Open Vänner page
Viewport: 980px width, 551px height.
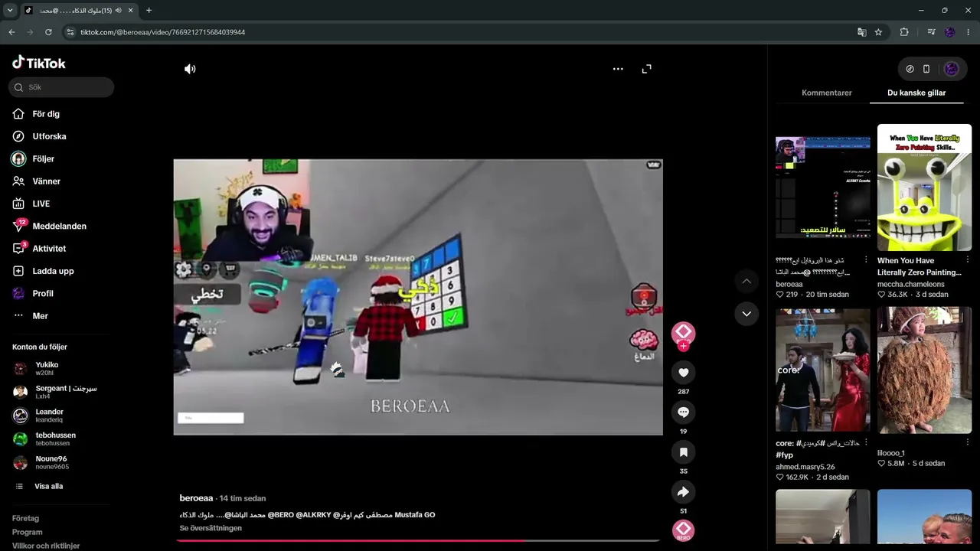46,181
